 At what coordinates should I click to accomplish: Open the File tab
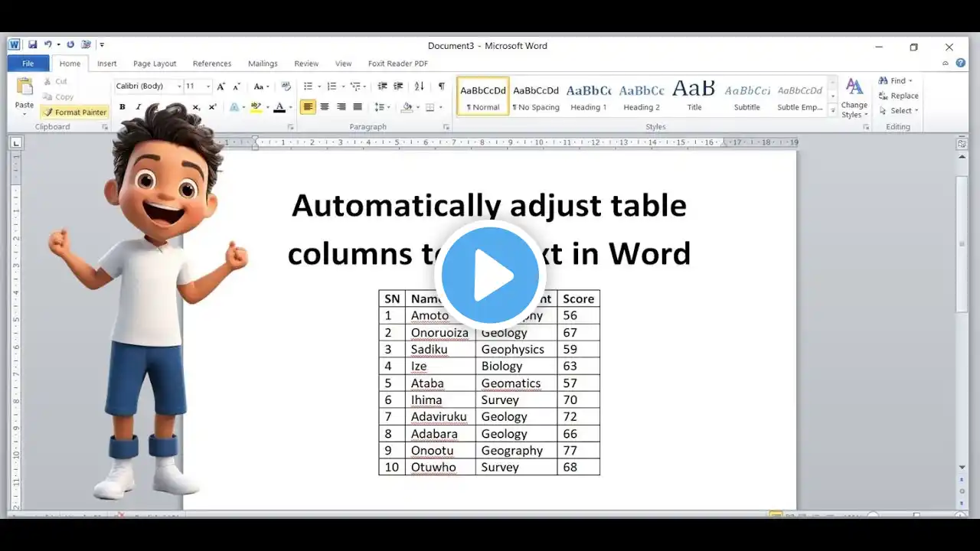[x=28, y=64]
